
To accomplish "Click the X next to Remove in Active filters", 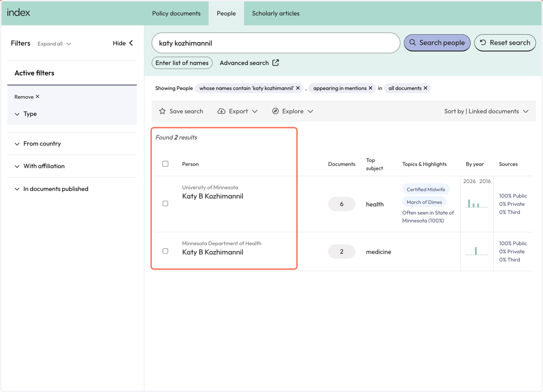I will coord(38,97).
